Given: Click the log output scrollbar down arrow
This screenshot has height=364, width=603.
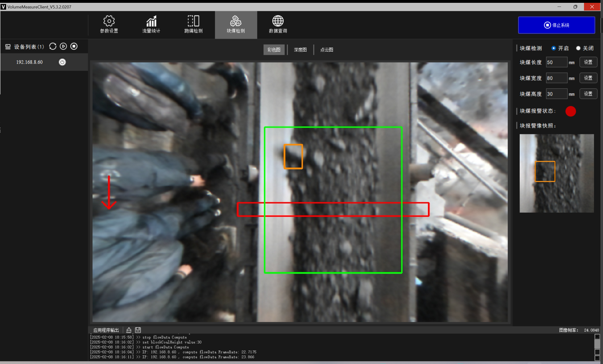Looking at the screenshot, I should pos(597,358).
